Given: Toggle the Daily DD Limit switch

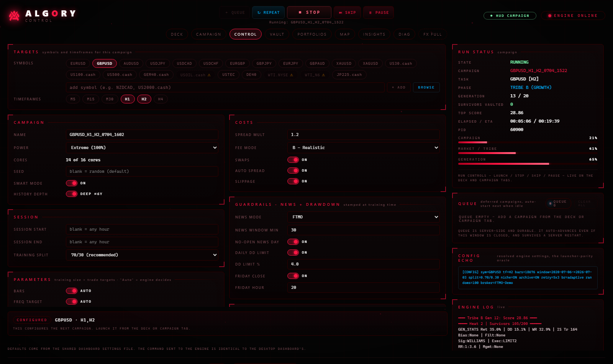Looking at the screenshot, I should [x=293, y=253].
